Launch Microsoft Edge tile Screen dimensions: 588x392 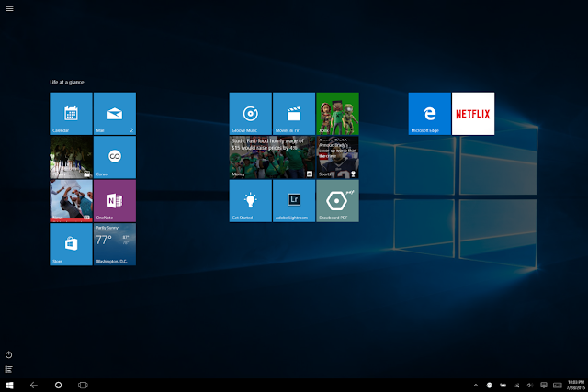[x=429, y=114]
